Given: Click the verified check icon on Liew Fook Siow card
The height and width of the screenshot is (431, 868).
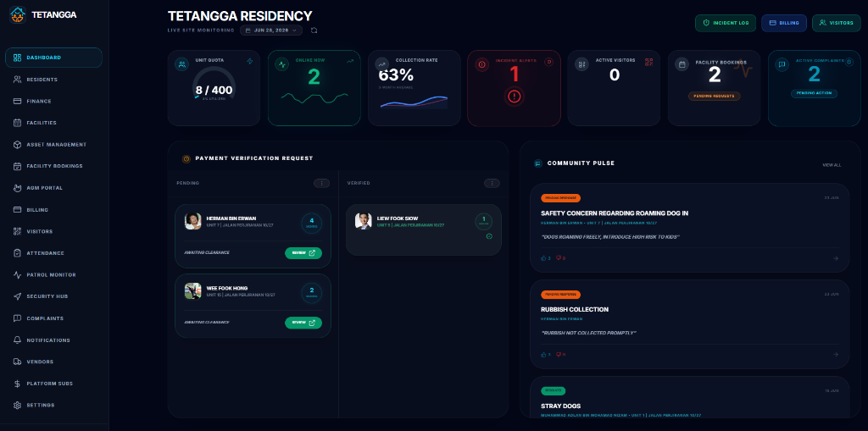Looking at the screenshot, I should click(x=489, y=237).
